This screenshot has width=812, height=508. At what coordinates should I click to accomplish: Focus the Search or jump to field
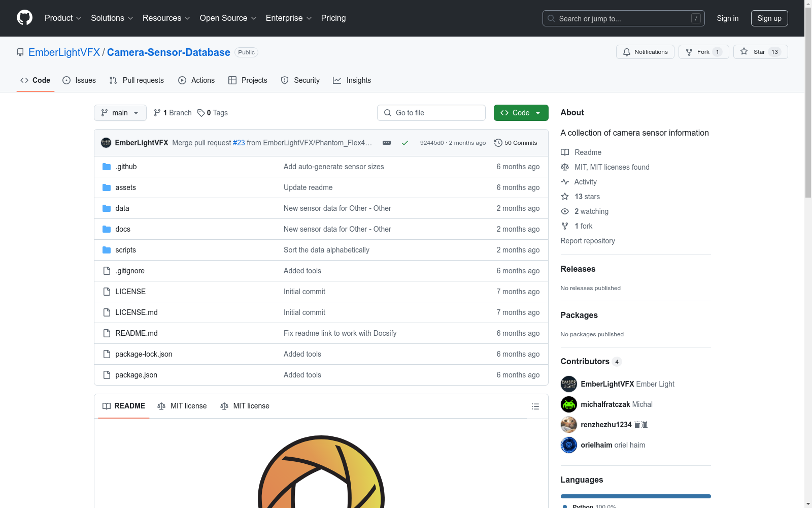[x=624, y=18]
